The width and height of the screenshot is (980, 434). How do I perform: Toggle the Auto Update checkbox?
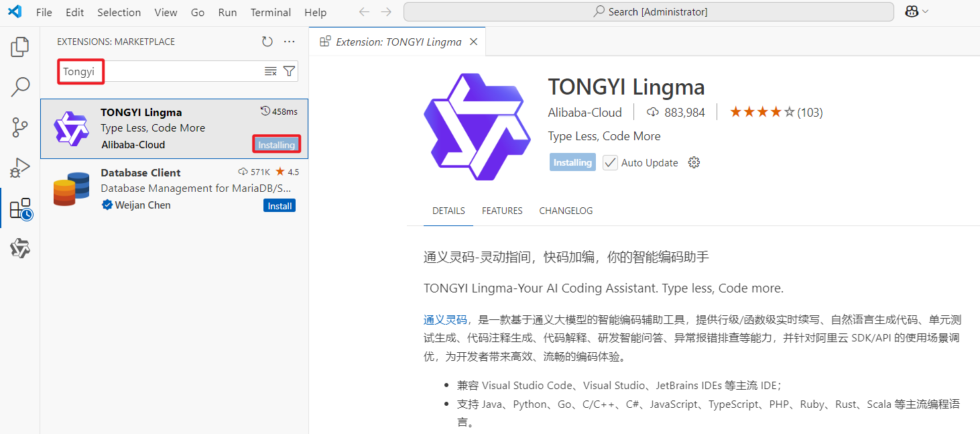click(610, 162)
